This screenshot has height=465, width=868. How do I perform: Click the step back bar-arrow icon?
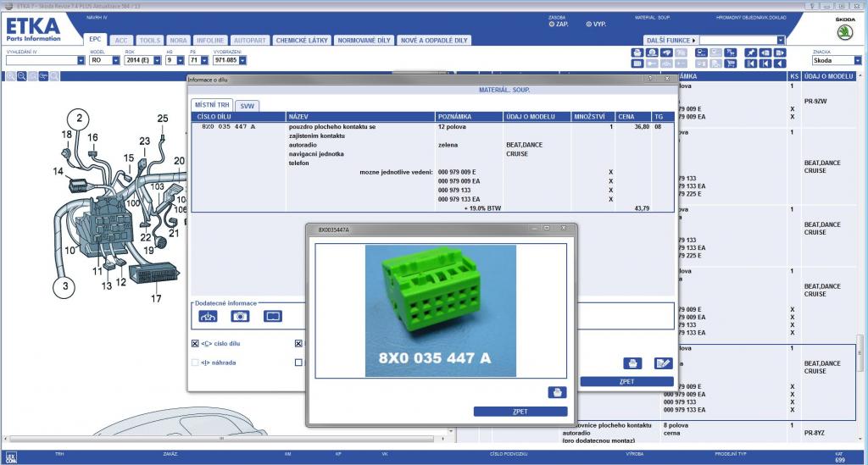point(765,64)
